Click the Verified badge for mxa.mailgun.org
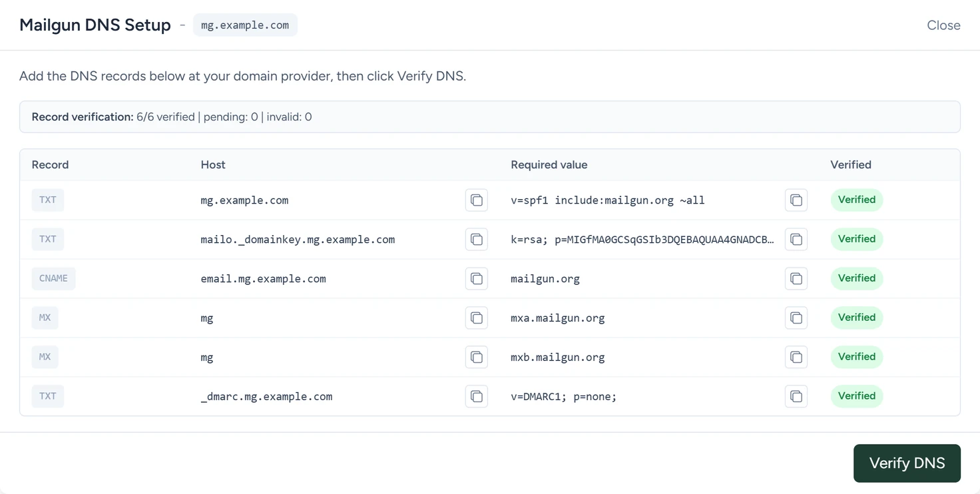Screen dimensions: 980x494 coord(857,318)
